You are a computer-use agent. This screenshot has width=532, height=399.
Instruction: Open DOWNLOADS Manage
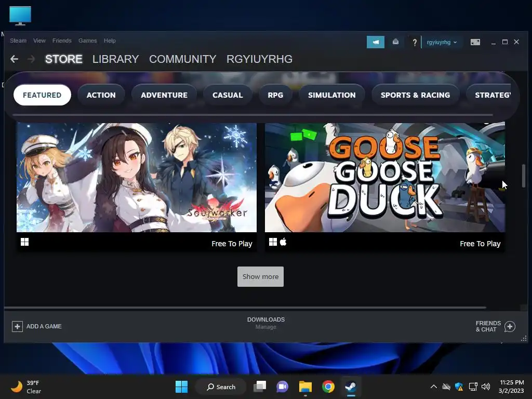pos(266,323)
